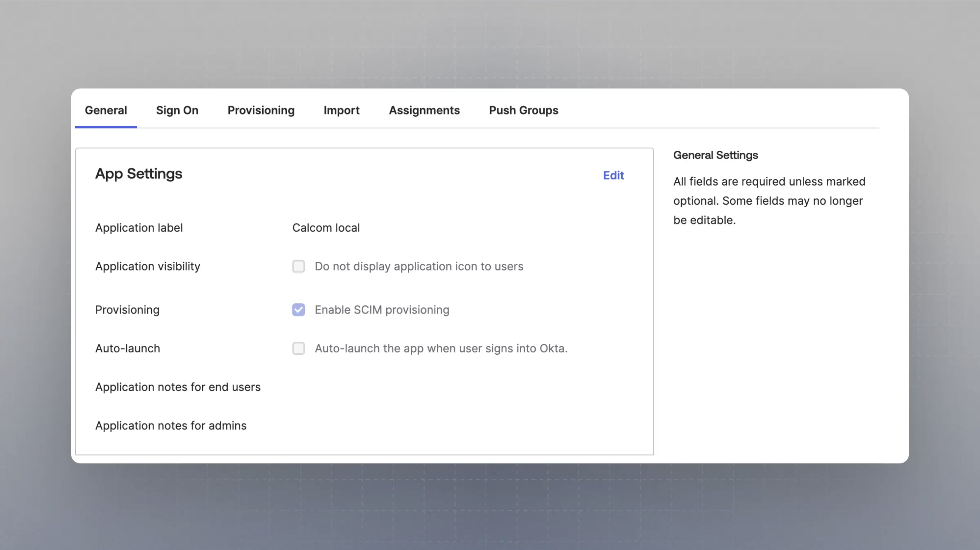Open the Assignments tab
Viewport: 980px width, 550px height.
point(424,110)
